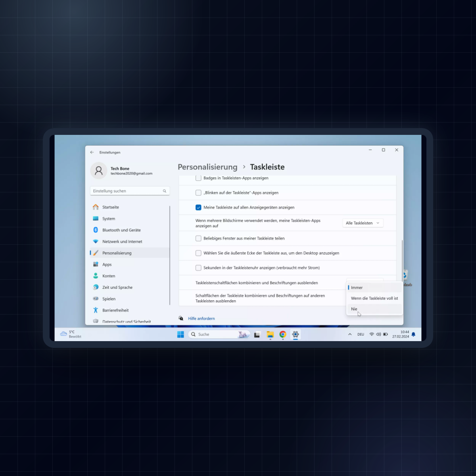This screenshot has height=476, width=476.
Task: Click the Apps icon in sidebar
Action: click(96, 265)
